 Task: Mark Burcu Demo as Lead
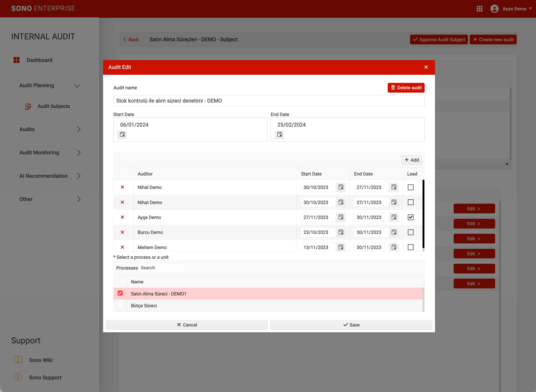click(411, 232)
